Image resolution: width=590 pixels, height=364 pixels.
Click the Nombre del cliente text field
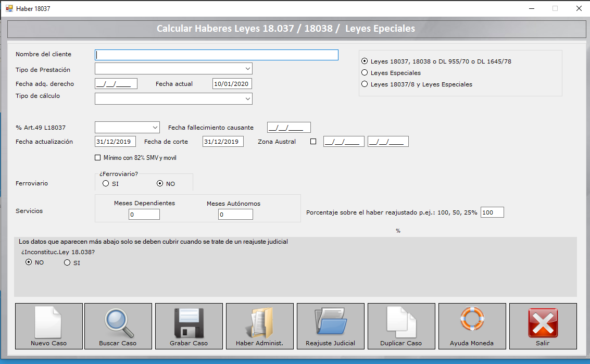216,55
